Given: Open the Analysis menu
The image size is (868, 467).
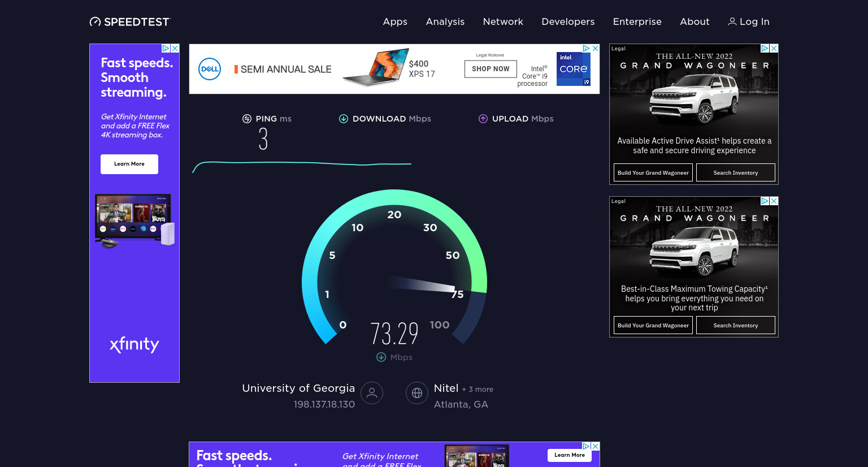Looking at the screenshot, I should click(x=445, y=21).
